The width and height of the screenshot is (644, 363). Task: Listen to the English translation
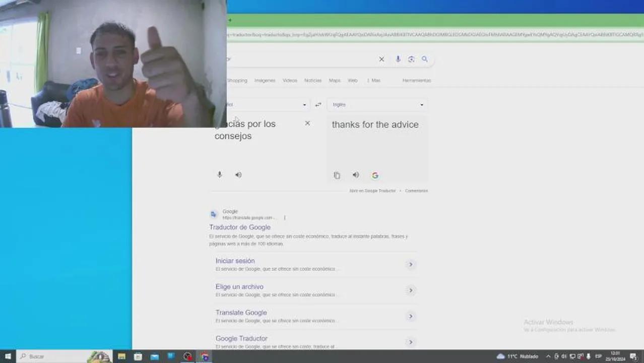click(356, 175)
